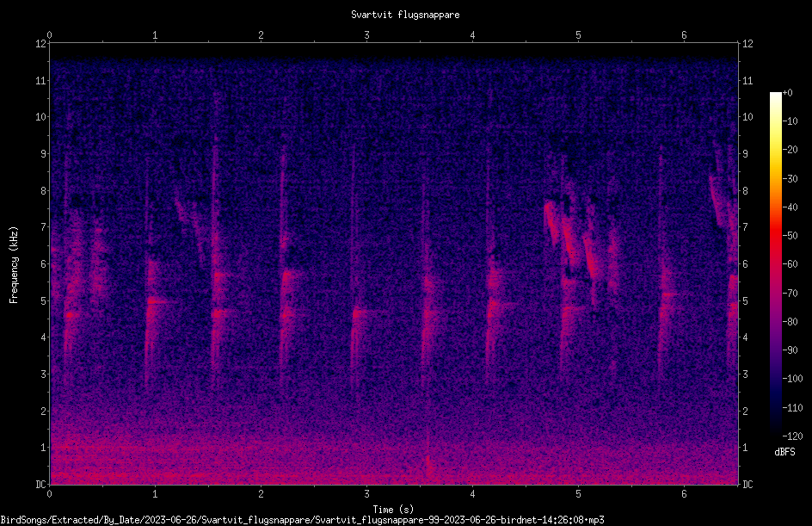Click the title text Svartvit flugsnappare

pos(405,15)
